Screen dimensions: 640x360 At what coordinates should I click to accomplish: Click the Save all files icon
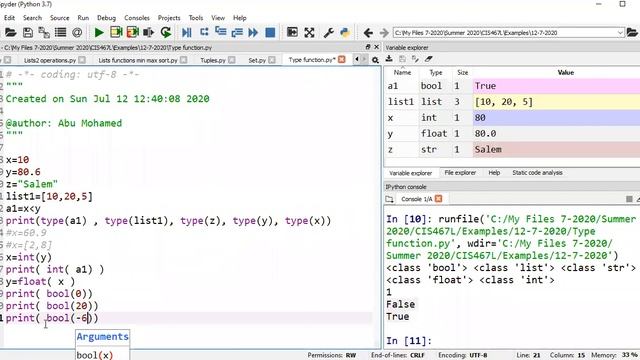click(x=44, y=33)
